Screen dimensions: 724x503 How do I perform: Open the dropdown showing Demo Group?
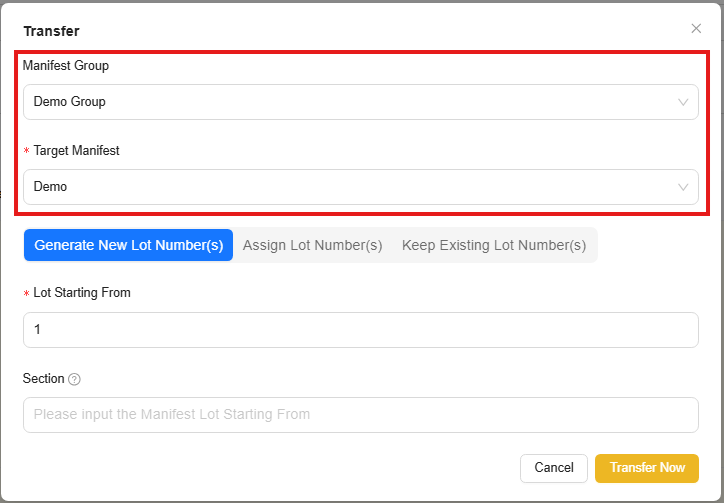point(350,102)
